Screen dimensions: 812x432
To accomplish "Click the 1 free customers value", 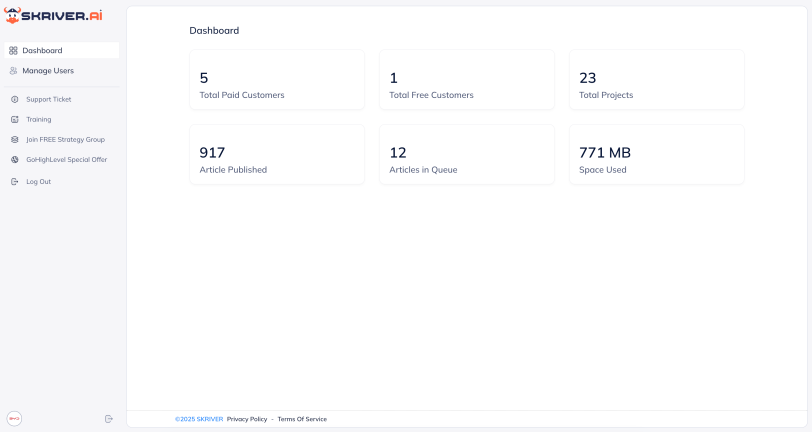I will point(394,78).
